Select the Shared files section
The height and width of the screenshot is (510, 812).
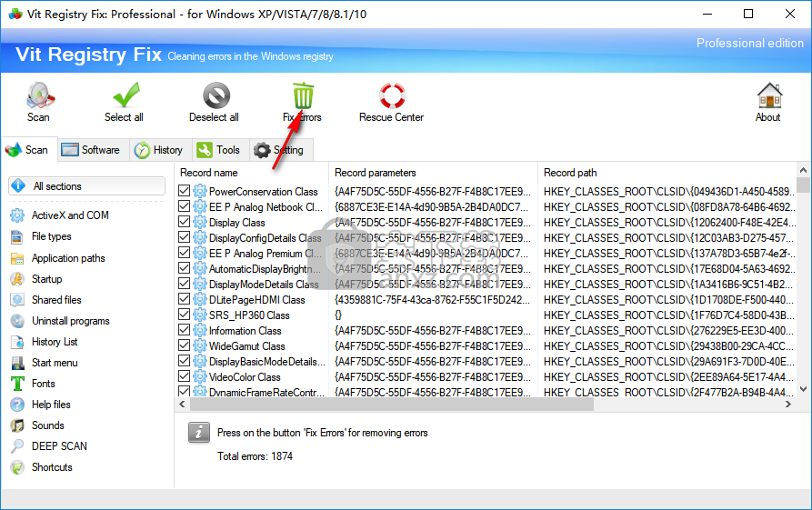56,300
